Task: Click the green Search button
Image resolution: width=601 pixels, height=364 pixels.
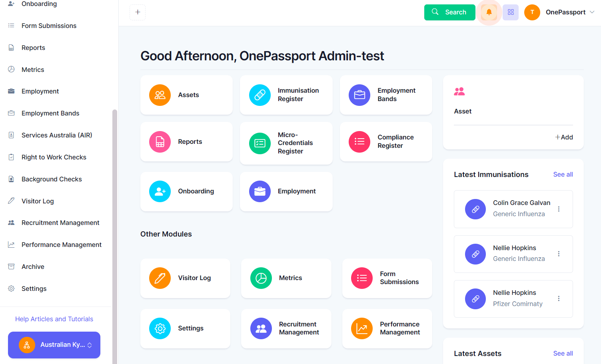Action: tap(449, 12)
